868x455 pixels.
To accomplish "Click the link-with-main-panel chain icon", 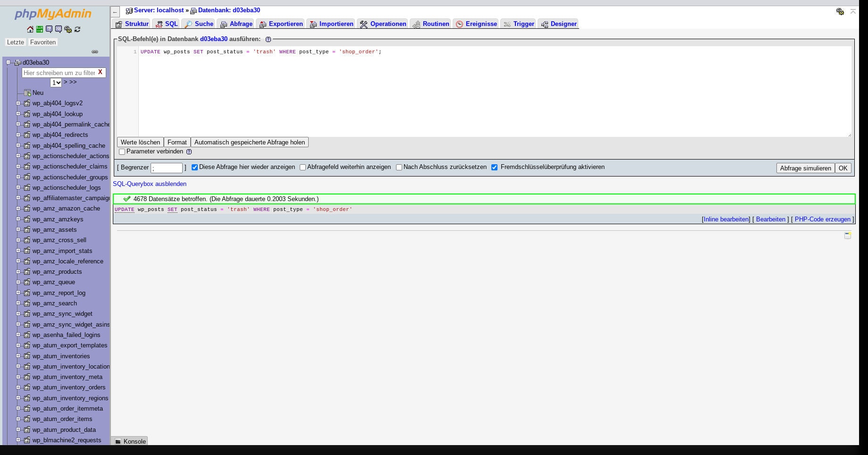I will point(95,52).
